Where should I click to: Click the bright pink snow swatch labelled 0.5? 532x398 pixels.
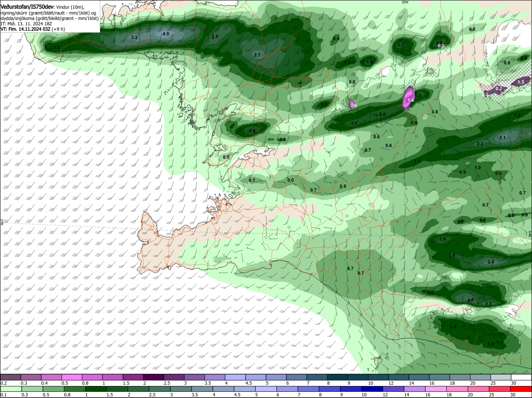pyautogui.click(x=71, y=377)
